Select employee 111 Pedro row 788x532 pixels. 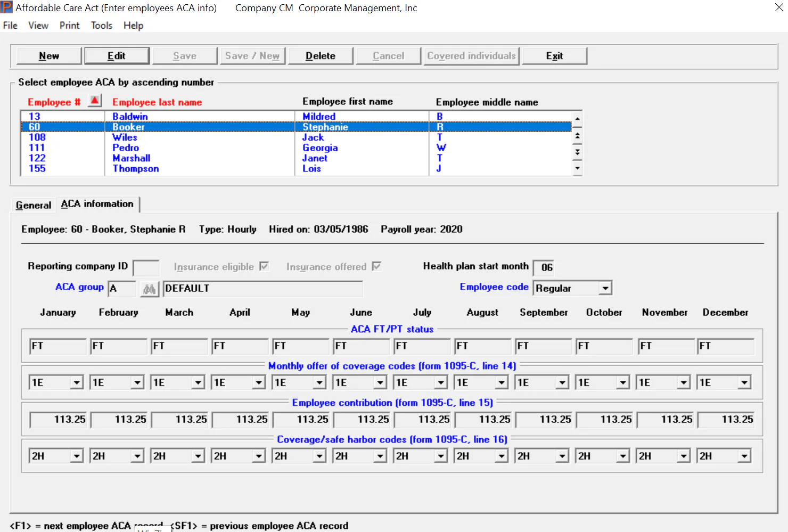click(295, 148)
